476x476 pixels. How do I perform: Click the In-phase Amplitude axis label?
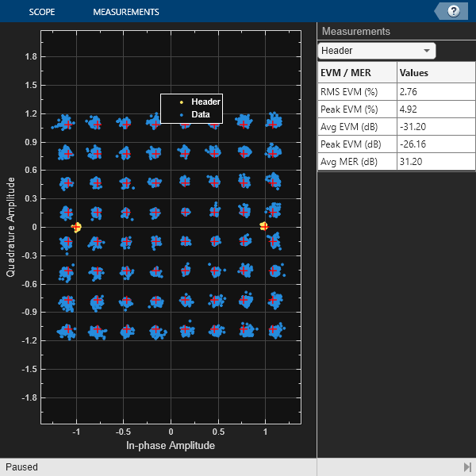[x=171, y=445]
